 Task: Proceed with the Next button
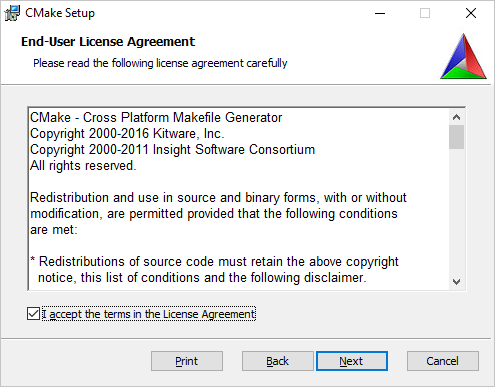coord(352,361)
